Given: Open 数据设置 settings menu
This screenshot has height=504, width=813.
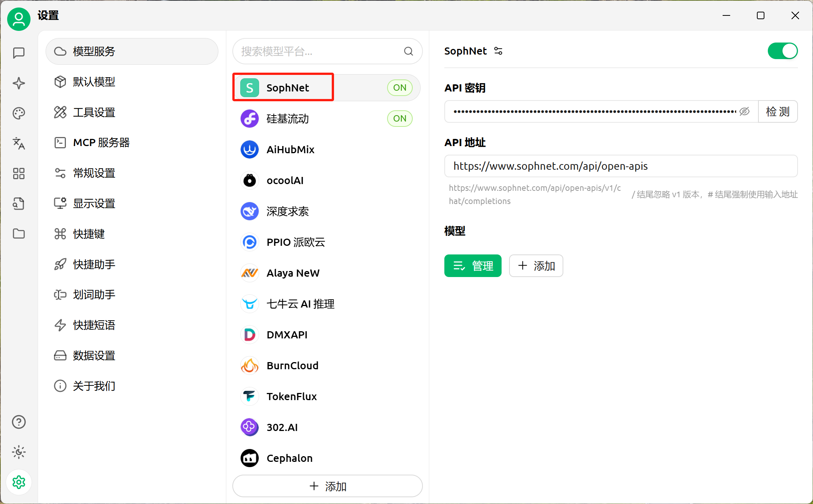Looking at the screenshot, I should pos(132,356).
